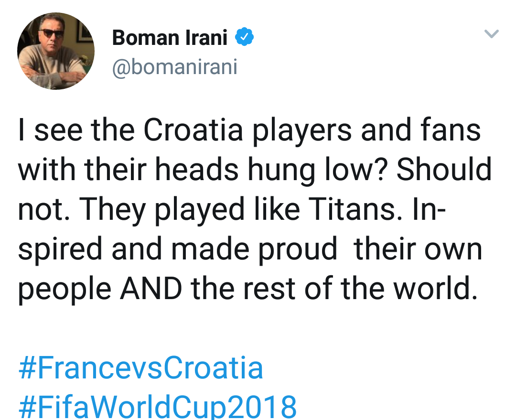Click the word "Should" in the tweet
Image resolution: width=516 pixels, height=420 pixels.
coord(444,170)
